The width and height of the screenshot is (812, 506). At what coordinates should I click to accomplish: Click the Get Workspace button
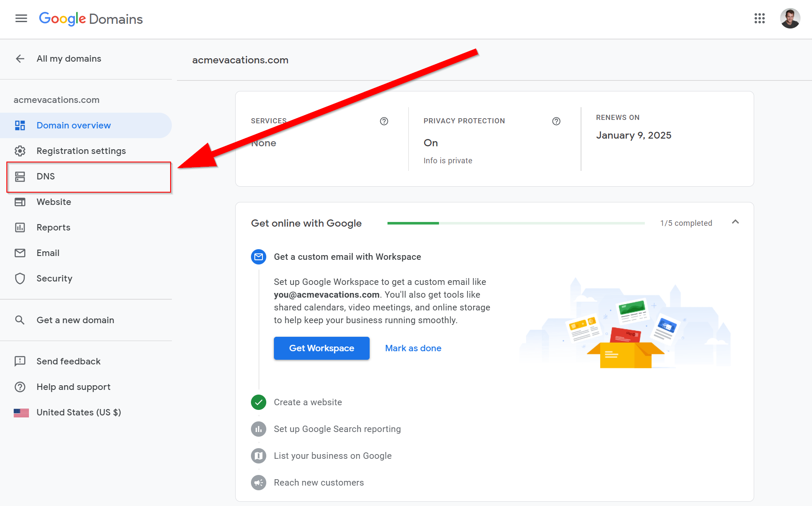(x=322, y=348)
